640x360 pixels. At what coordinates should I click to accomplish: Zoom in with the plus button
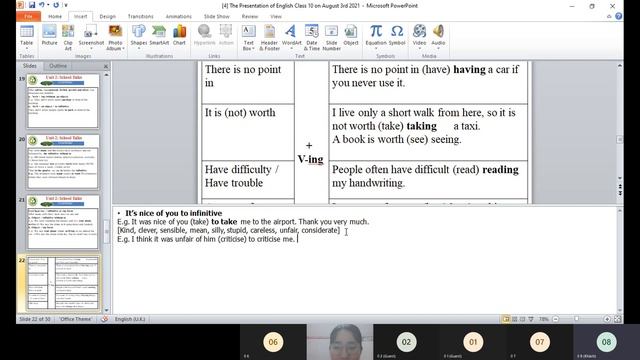(607, 319)
